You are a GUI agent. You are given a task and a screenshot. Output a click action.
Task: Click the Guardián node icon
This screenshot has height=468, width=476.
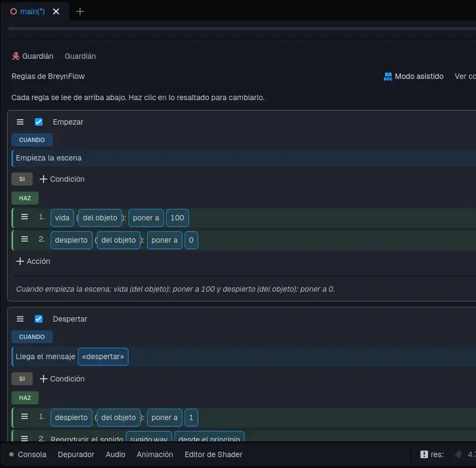(15, 56)
